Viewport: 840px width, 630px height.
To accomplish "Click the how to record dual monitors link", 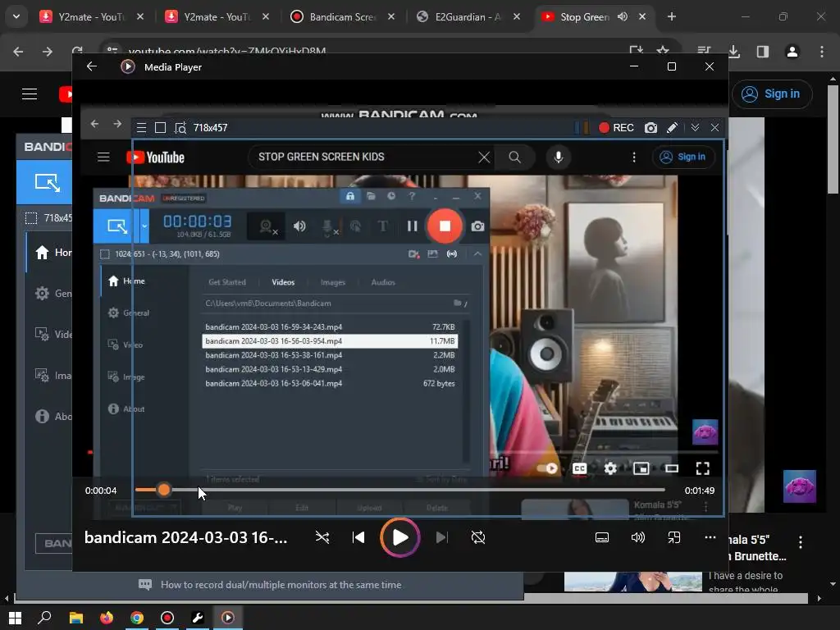I will tap(281, 584).
